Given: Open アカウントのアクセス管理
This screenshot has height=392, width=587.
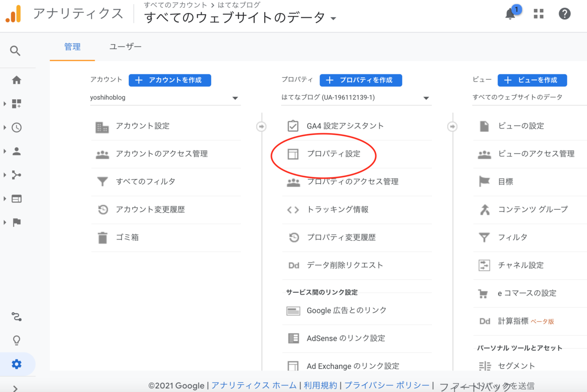Looking at the screenshot, I should pyautogui.click(x=162, y=154).
